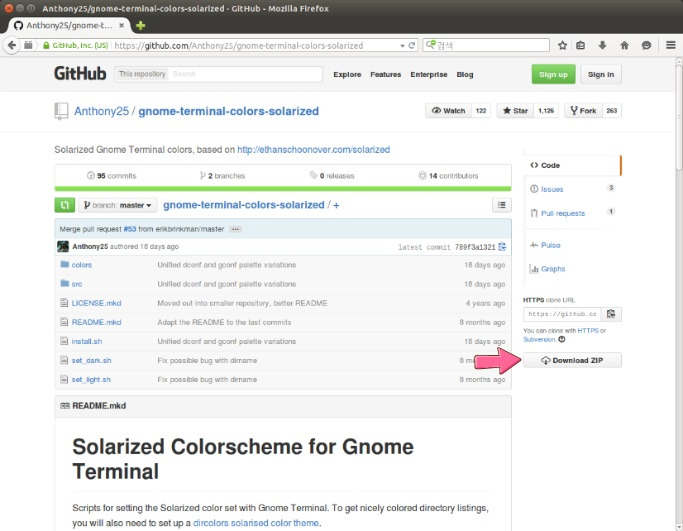Viewport: 683px width, 531px height.
Task: Click the clone URL help question icon
Action: click(x=562, y=339)
